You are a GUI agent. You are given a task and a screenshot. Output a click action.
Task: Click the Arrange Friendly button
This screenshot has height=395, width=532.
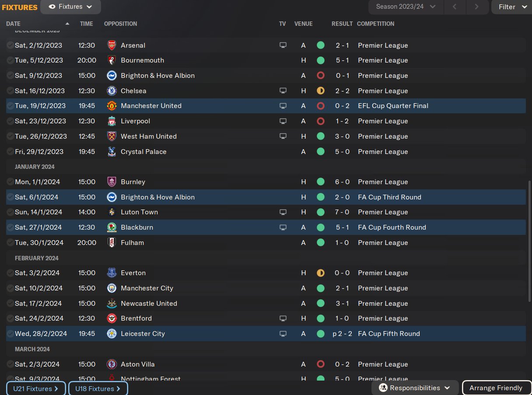(x=496, y=388)
